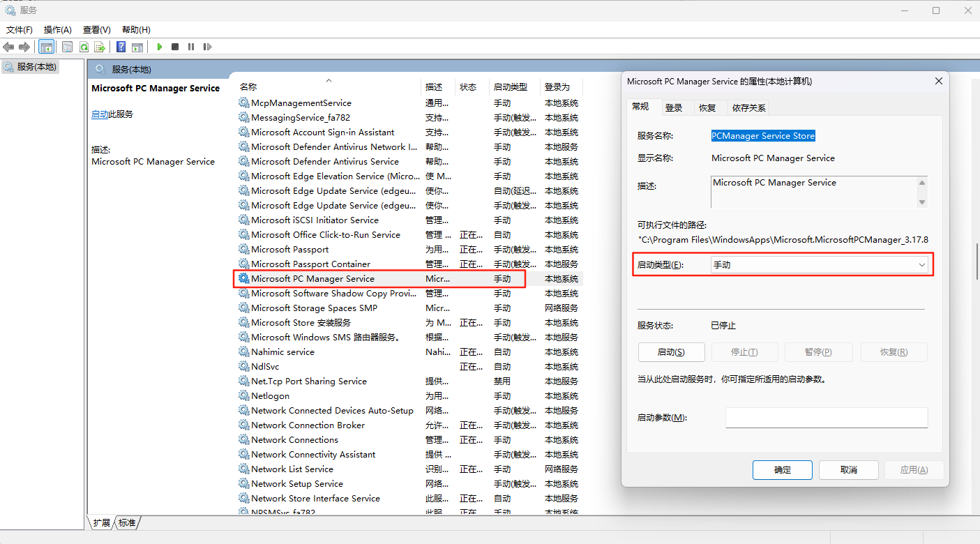Click gear icon of Microsoft Office Click-to-Run Service
Screen dimensions: 980x544
click(243, 234)
